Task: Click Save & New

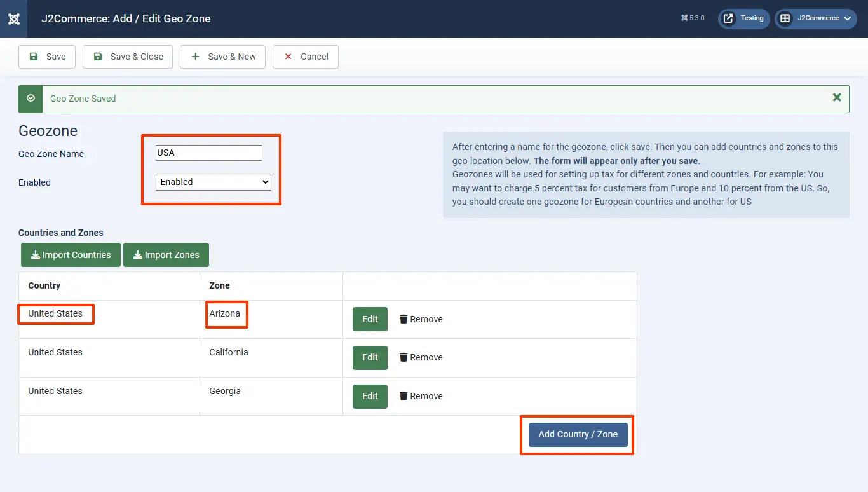Action: click(x=223, y=57)
